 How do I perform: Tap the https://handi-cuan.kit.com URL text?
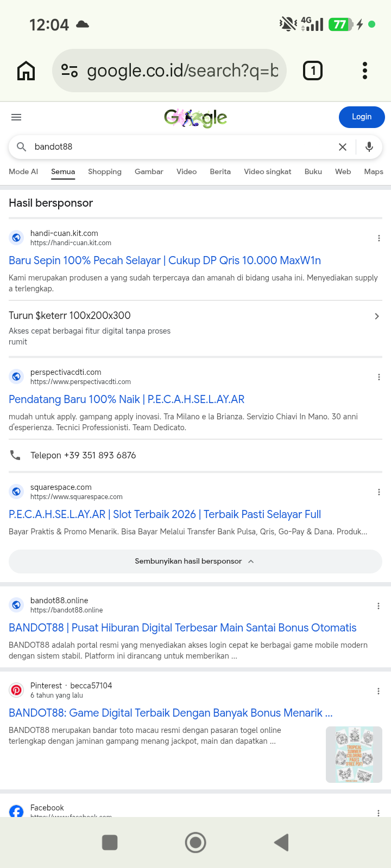(71, 243)
